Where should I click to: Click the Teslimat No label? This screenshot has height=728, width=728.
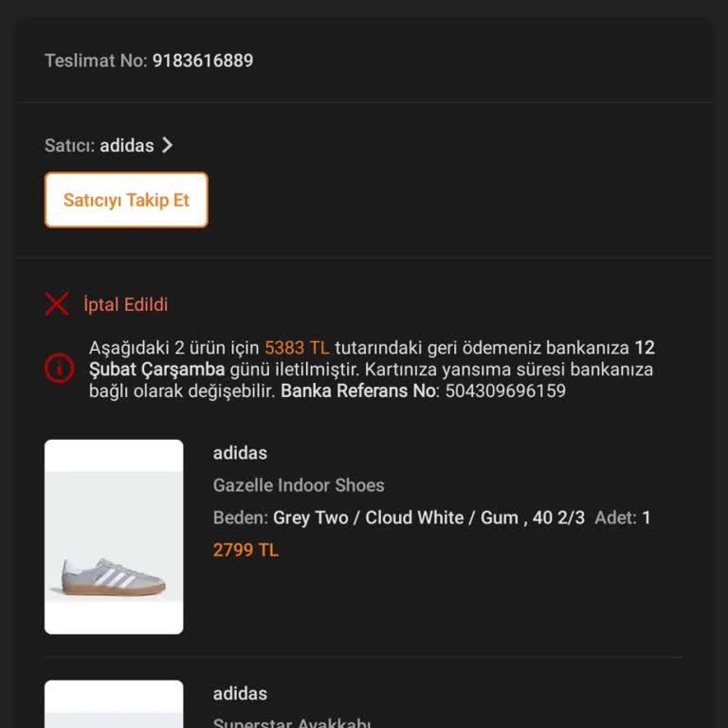pyautogui.click(x=96, y=61)
